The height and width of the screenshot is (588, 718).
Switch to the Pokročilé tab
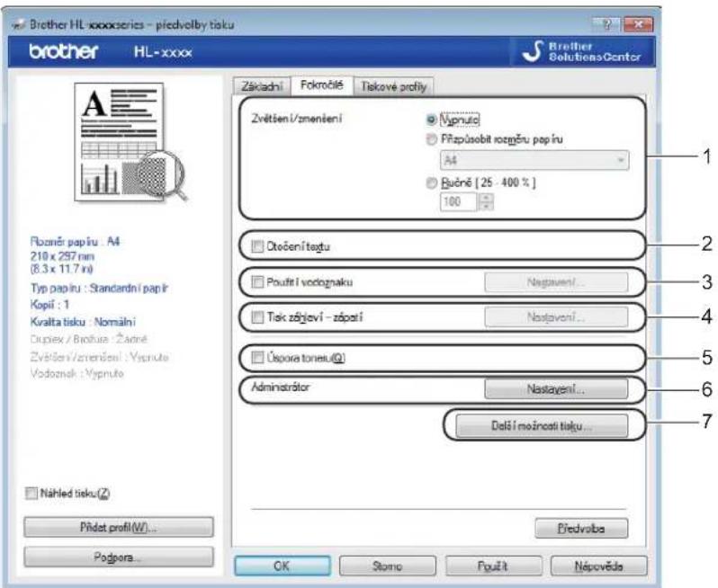click(x=322, y=85)
